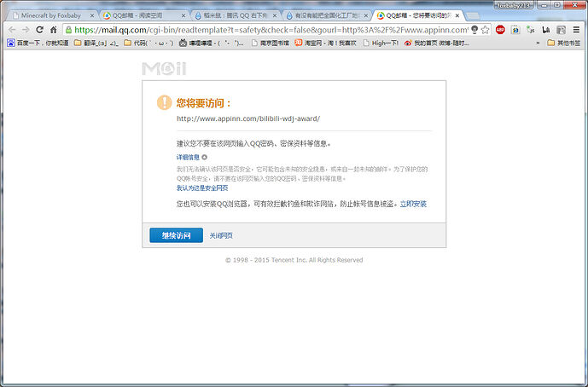This screenshot has height=387, width=588.
Task: Go to the browser home page icon
Action: pos(54,29)
